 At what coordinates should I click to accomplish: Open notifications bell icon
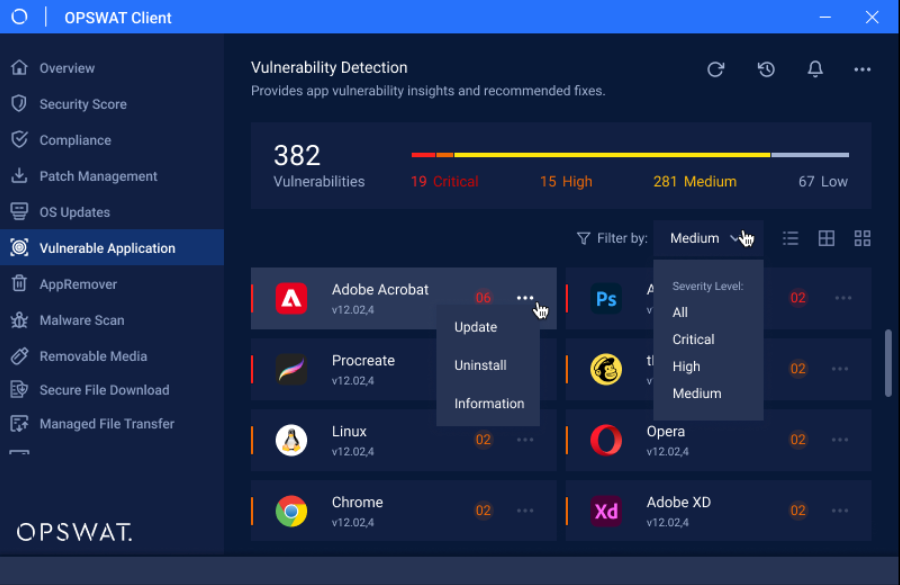point(815,69)
